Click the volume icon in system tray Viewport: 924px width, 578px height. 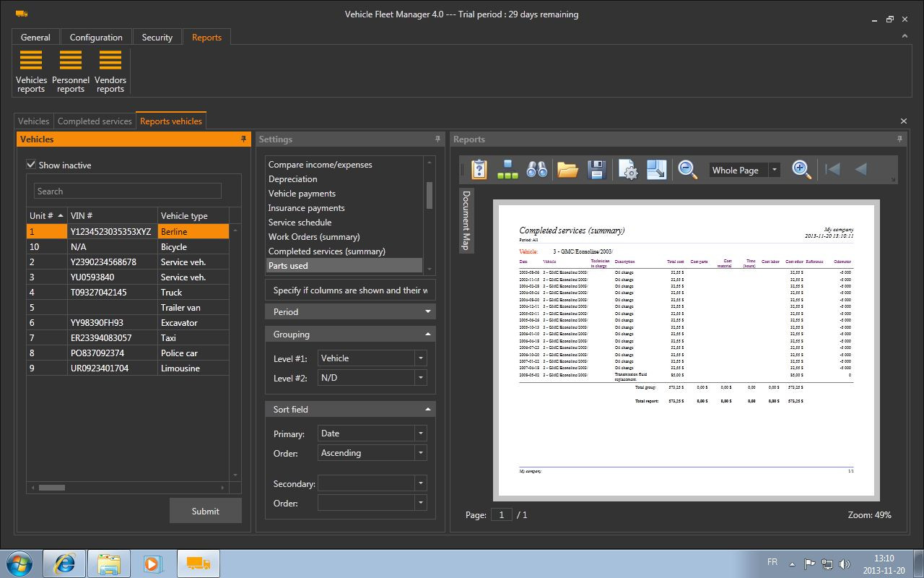(845, 564)
